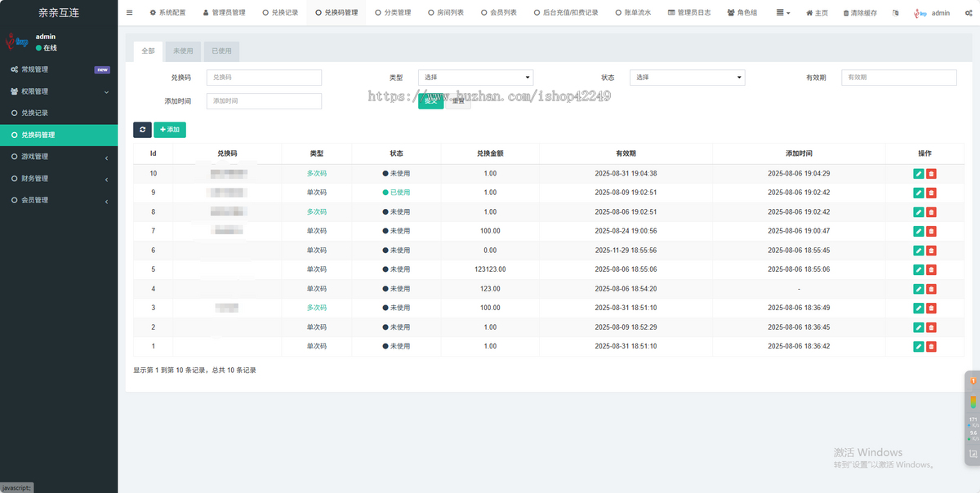Collapse 权限管理 sidebar group
Image resolution: width=980 pixels, height=493 pixels.
coord(59,91)
